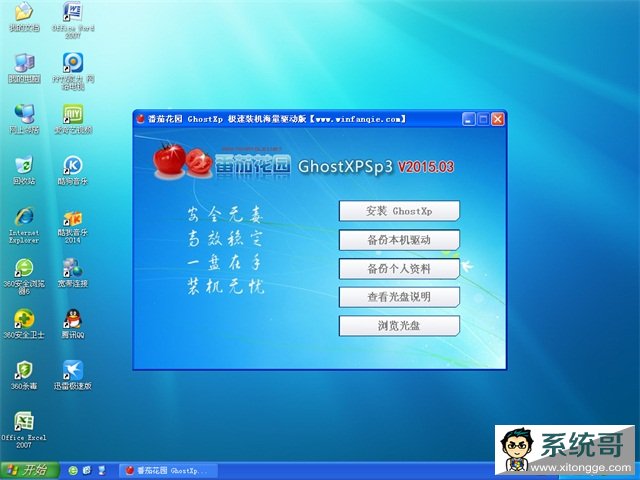Click the tomato icon in window title bar
Image resolution: width=640 pixels, height=480 pixels.
pos(141,119)
